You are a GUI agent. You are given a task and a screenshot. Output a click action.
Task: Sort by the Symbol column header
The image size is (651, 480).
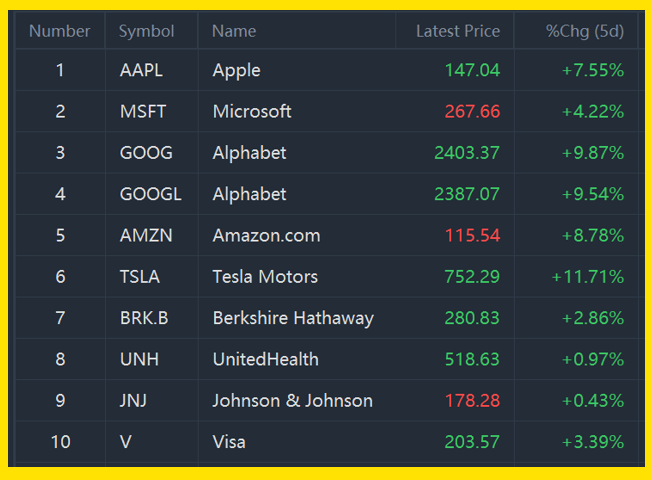click(x=145, y=31)
